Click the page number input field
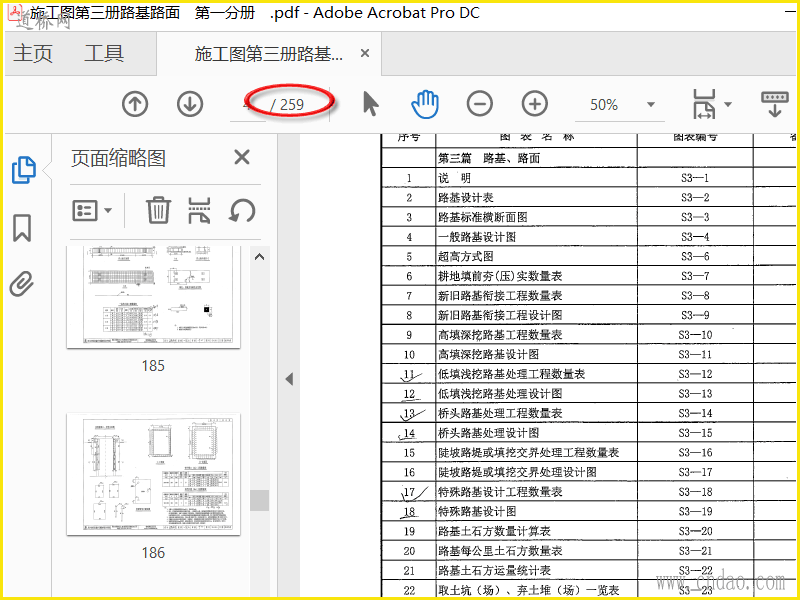The width and height of the screenshot is (800, 600). coord(248,105)
